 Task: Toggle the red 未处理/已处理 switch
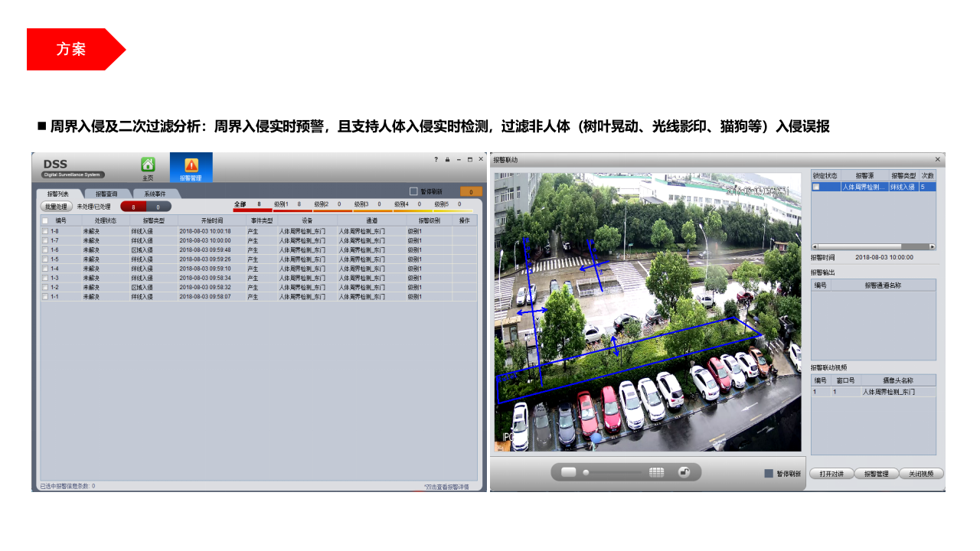(x=135, y=207)
